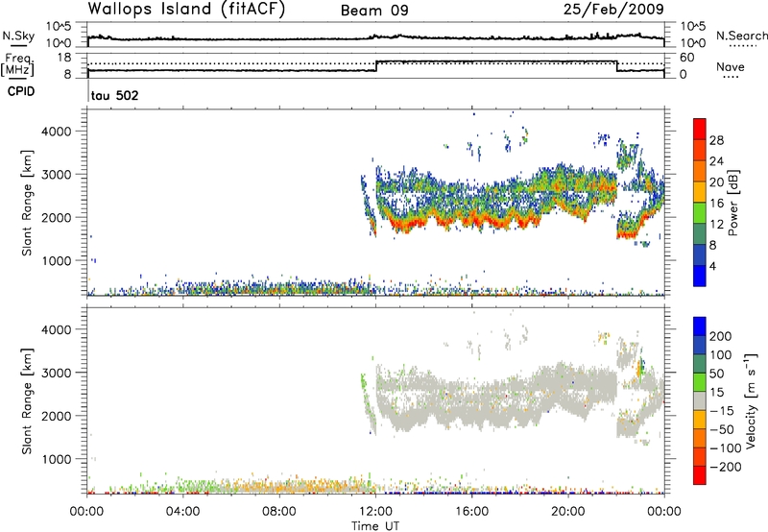Click the dotted line sample under N.Search
Image resolution: width=768 pixels, height=532 pixels.
[741, 45]
